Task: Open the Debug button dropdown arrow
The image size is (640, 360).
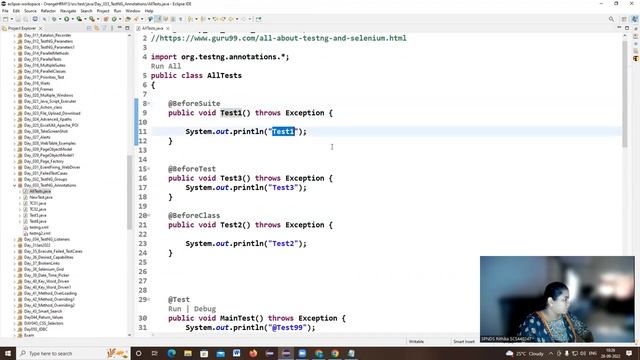Action: [x=59, y=19]
